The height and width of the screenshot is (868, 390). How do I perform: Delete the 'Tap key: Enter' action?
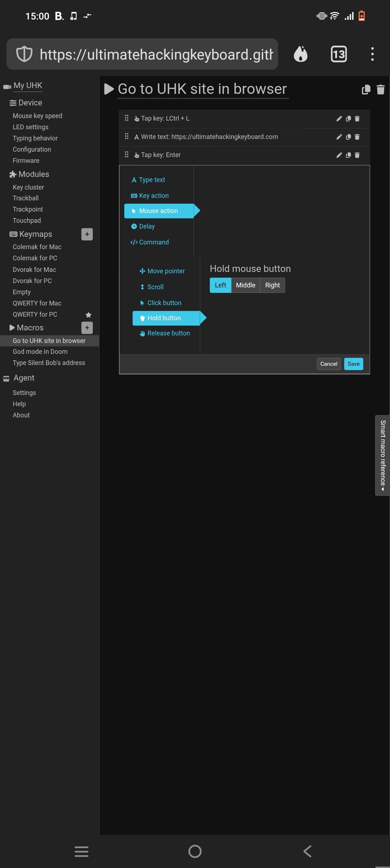pos(357,155)
